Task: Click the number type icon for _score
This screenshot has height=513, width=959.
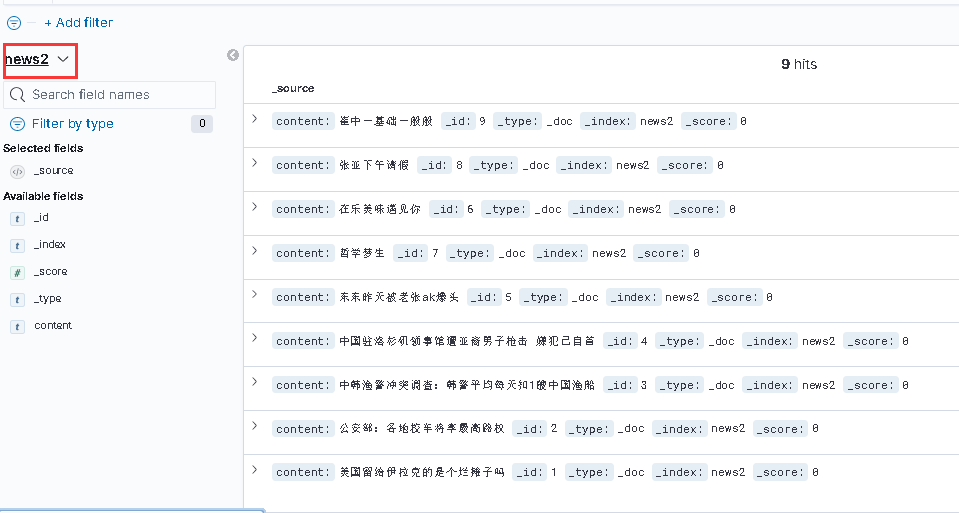Action: point(17,273)
